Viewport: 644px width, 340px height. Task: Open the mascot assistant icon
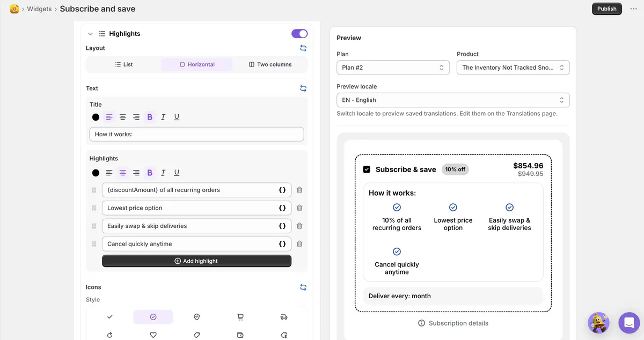pyautogui.click(x=598, y=323)
